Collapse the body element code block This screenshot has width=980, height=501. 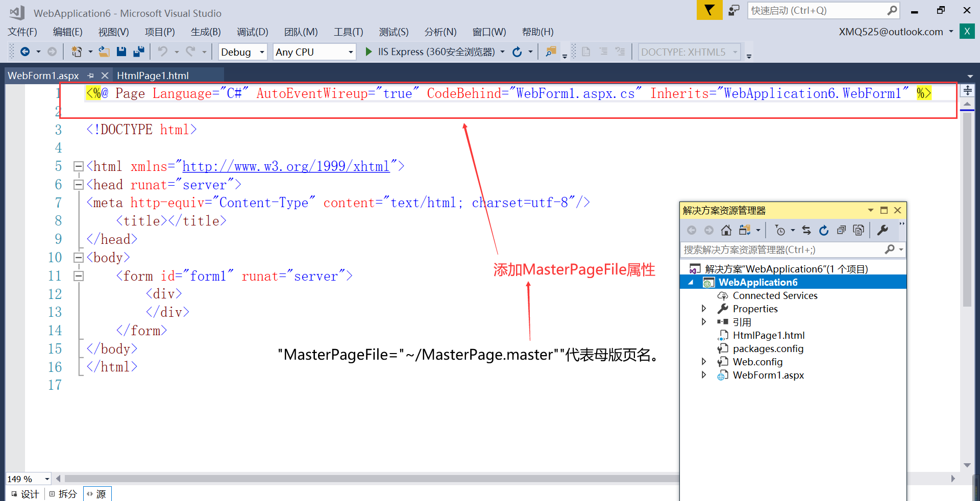click(79, 257)
